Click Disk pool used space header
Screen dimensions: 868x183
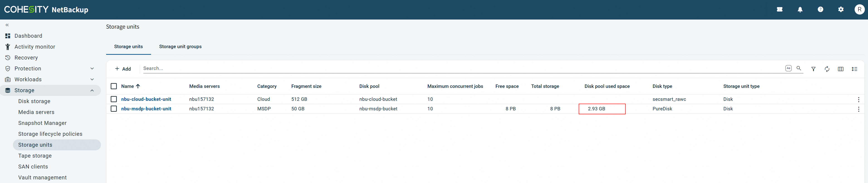(x=607, y=86)
